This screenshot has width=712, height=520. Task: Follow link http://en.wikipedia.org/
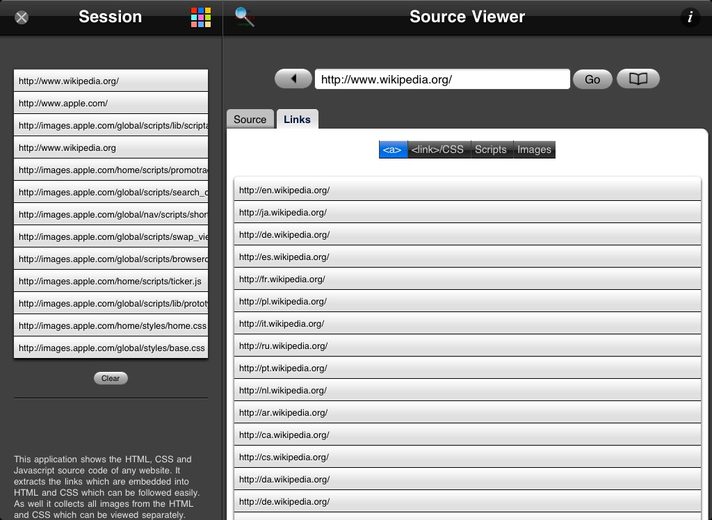coord(468,190)
